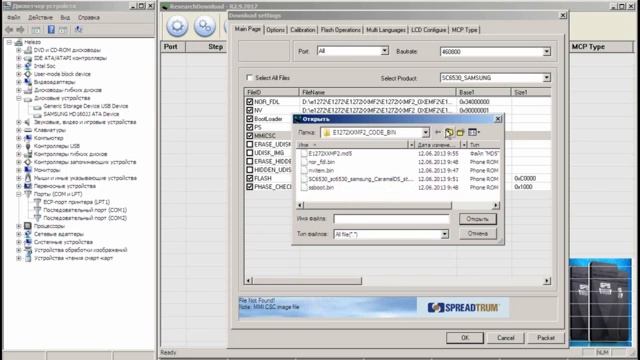Click the Контроллеры USB device icon
This screenshot has height=360, width=640.
[28, 146]
